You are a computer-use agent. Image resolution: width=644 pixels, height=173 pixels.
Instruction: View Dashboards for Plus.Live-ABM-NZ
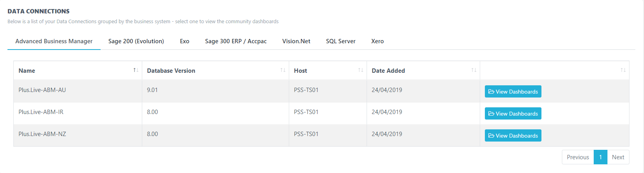coord(513,136)
